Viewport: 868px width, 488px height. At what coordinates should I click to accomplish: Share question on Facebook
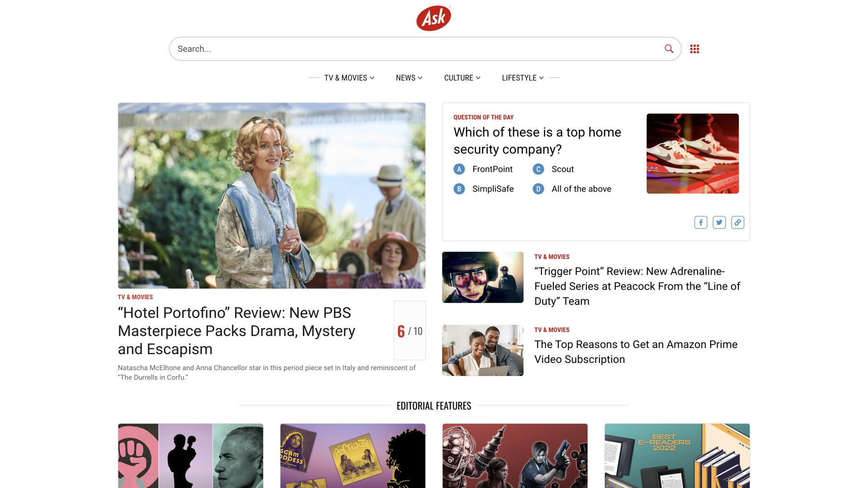(701, 222)
